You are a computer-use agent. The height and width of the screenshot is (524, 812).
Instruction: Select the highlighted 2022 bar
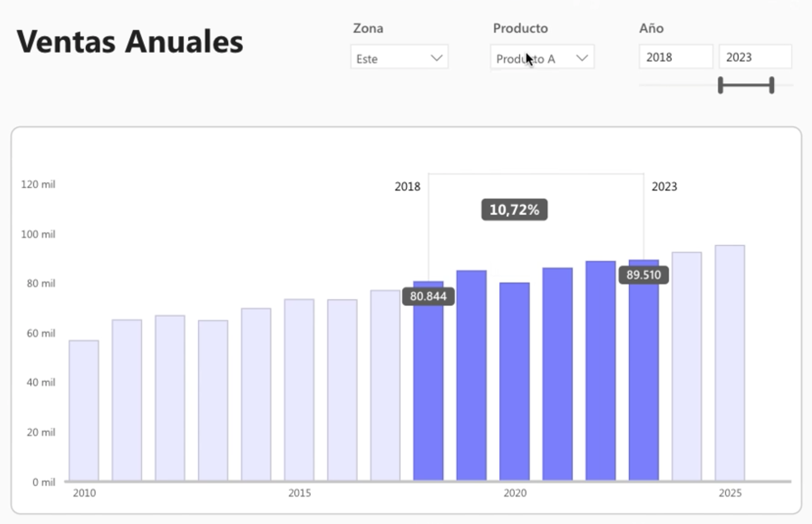[x=600, y=371]
